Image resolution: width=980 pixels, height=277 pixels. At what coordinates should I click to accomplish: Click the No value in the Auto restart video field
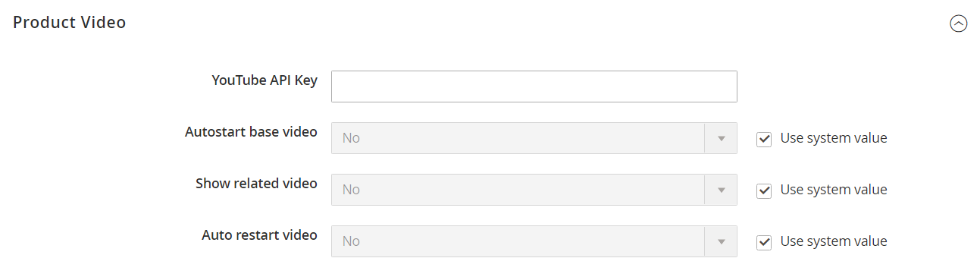pos(351,241)
